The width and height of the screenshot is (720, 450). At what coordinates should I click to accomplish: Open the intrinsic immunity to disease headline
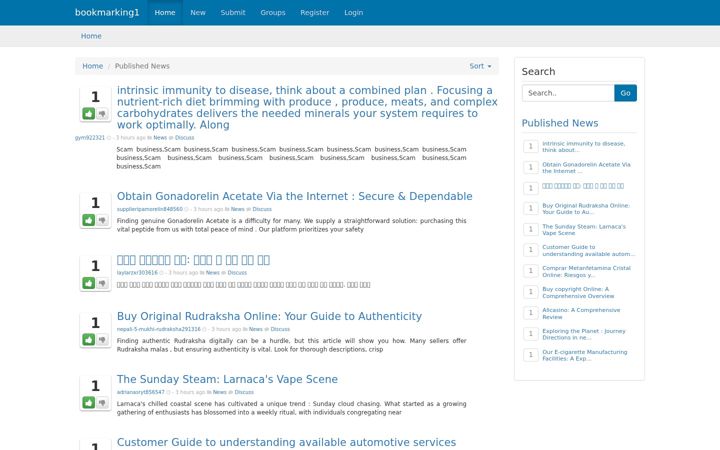(307, 107)
